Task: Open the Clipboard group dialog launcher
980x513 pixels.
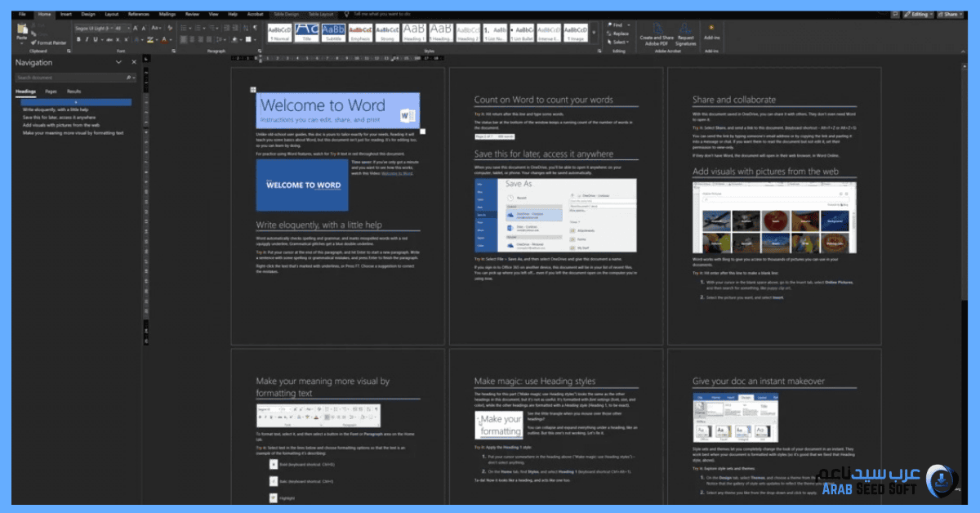Action: click(69, 51)
